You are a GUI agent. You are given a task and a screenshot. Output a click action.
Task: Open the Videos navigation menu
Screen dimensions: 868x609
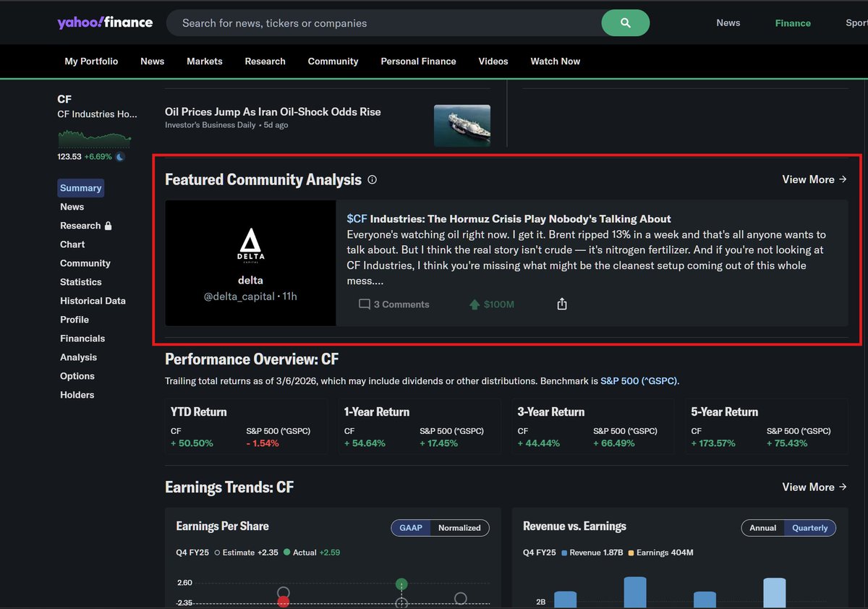(493, 61)
